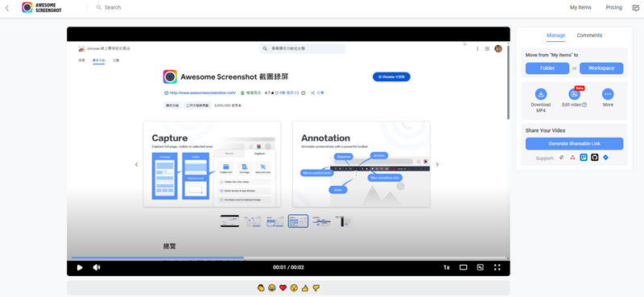The image size is (644, 297).
Task: React with the clapping hands emoji
Action: [x=260, y=288]
